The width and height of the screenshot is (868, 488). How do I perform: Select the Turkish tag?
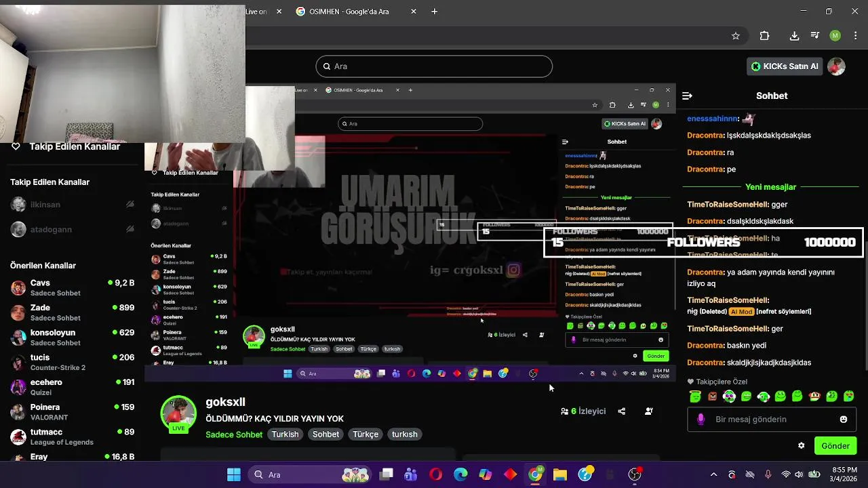(285, 434)
